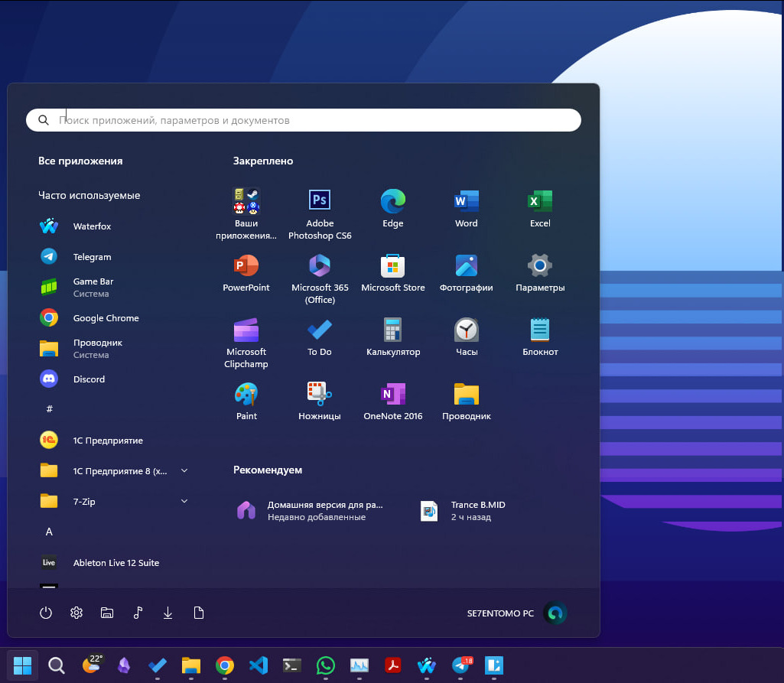Open Visual Studio Code from taskbar
The image size is (784, 683).
pyautogui.click(x=259, y=665)
